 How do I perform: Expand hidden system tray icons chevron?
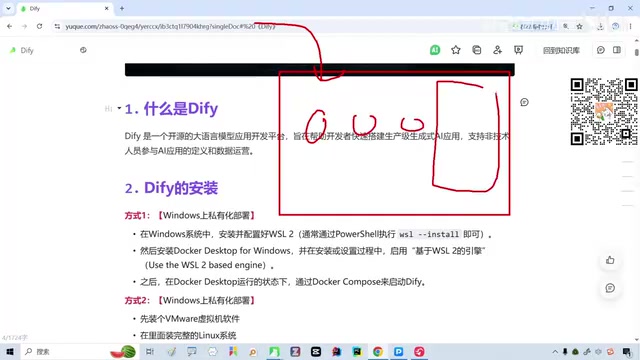pos(555,351)
